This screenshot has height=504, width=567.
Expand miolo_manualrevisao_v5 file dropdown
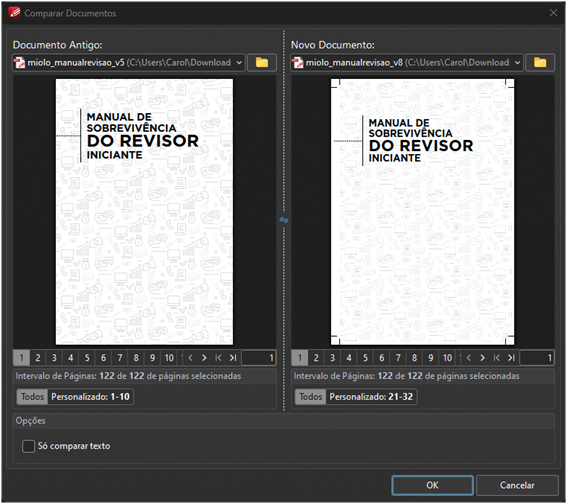(x=239, y=63)
